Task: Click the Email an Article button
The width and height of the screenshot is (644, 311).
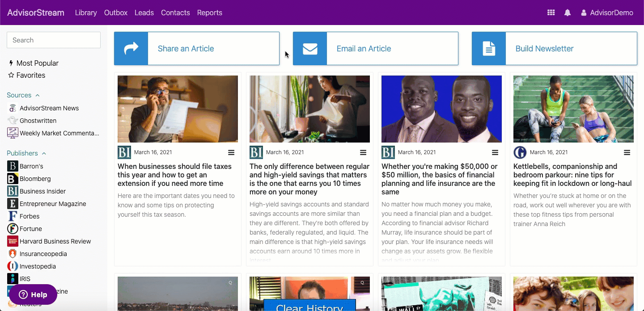Action: pos(376,48)
